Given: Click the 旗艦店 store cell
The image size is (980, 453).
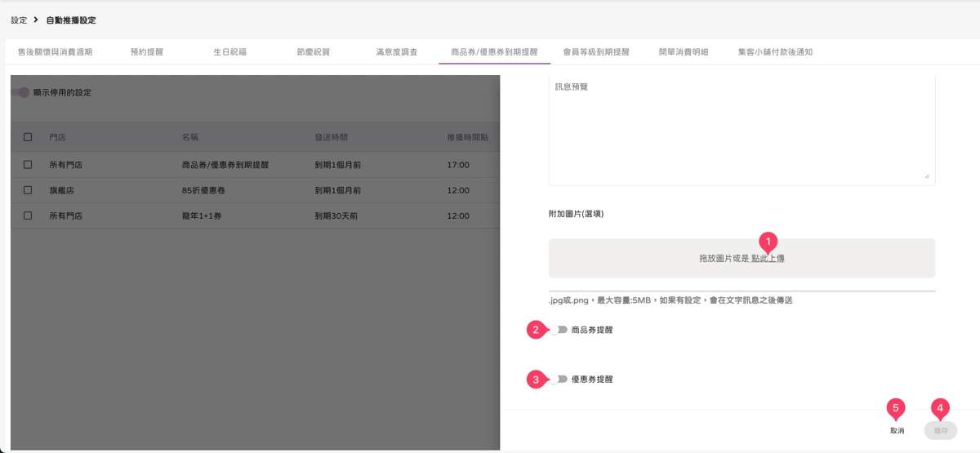Looking at the screenshot, I should (x=62, y=190).
